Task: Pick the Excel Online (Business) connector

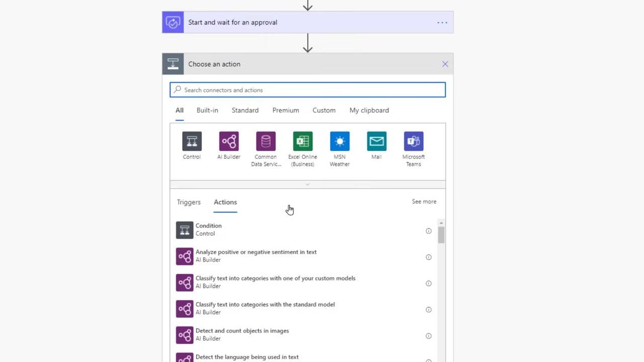Action: click(x=303, y=141)
